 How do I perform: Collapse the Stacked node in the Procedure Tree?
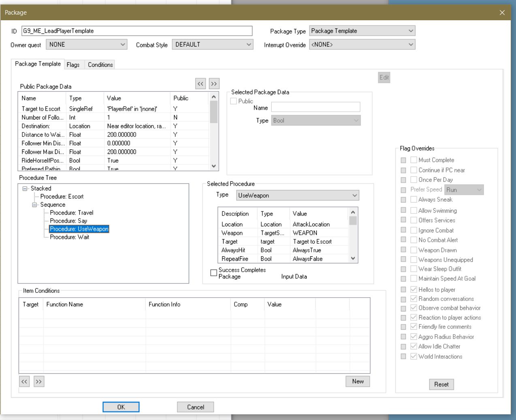tap(24, 188)
